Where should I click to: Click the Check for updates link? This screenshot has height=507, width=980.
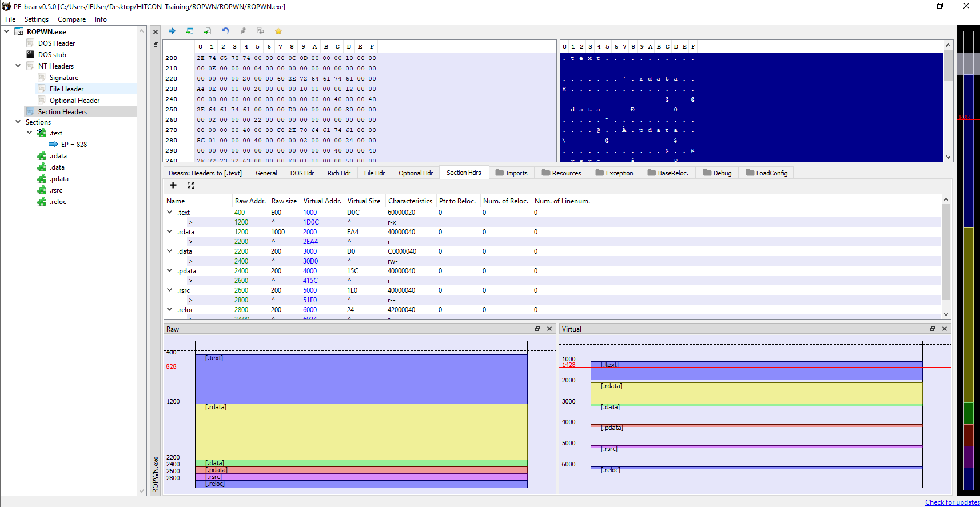952,502
